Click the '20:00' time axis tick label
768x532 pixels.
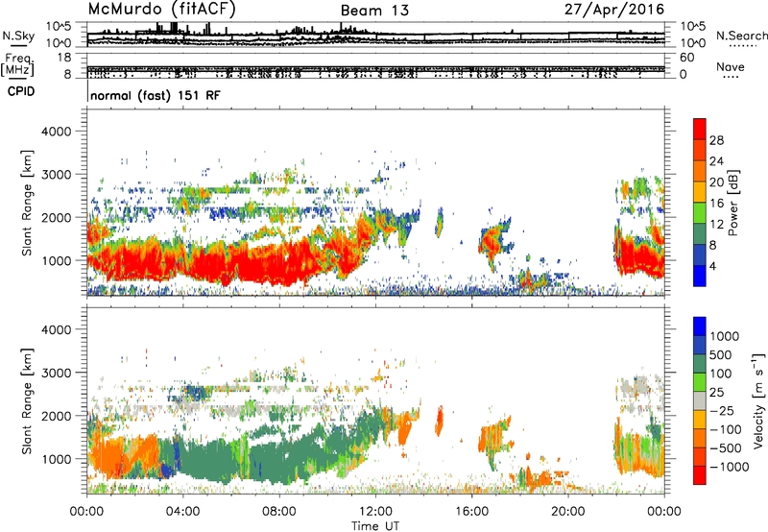tap(568, 512)
